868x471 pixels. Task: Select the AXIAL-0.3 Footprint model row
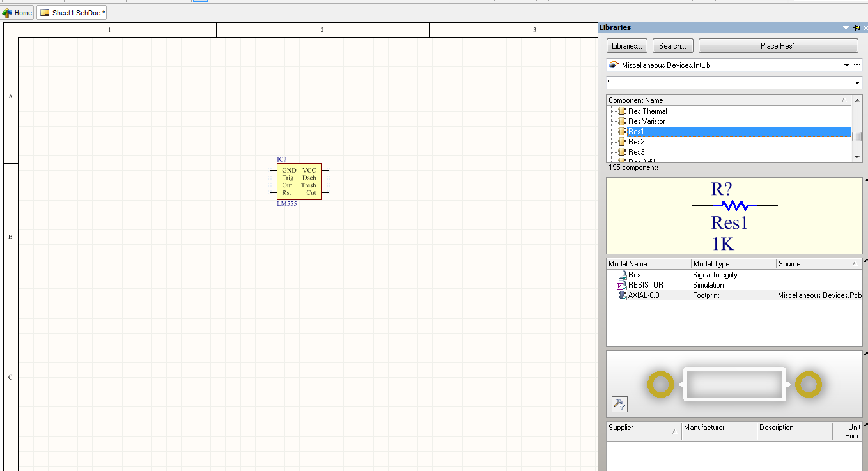click(x=734, y=295)
